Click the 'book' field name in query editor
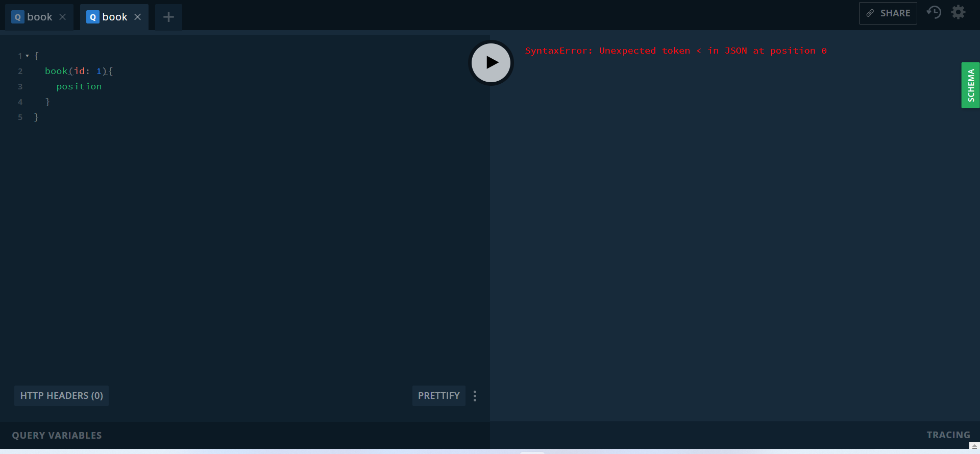 56,71
